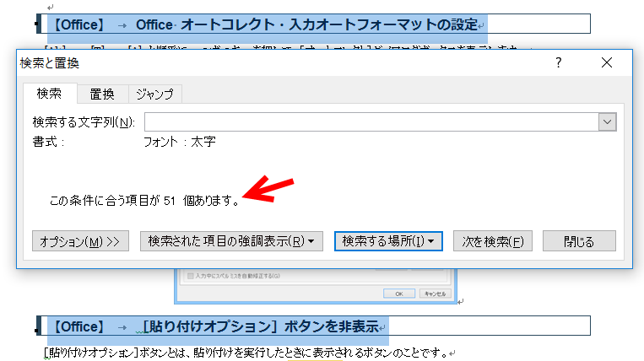The width and height of the screenshot is (644, 361).
Task: Open the 検索する場所 dropdown
Action: point(389,241)
